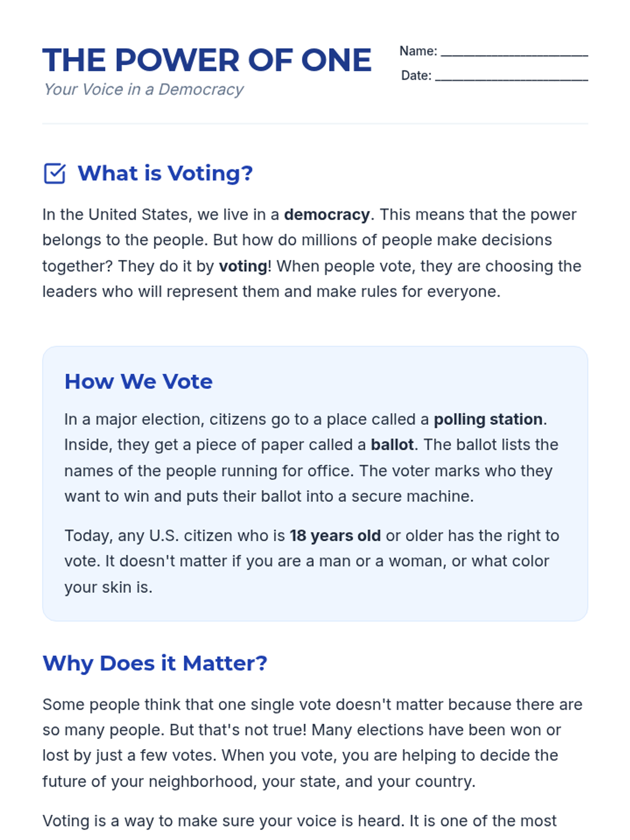Click the Name blank line field
The width and height of the screenshot is (630, 840).
point(514,52)
